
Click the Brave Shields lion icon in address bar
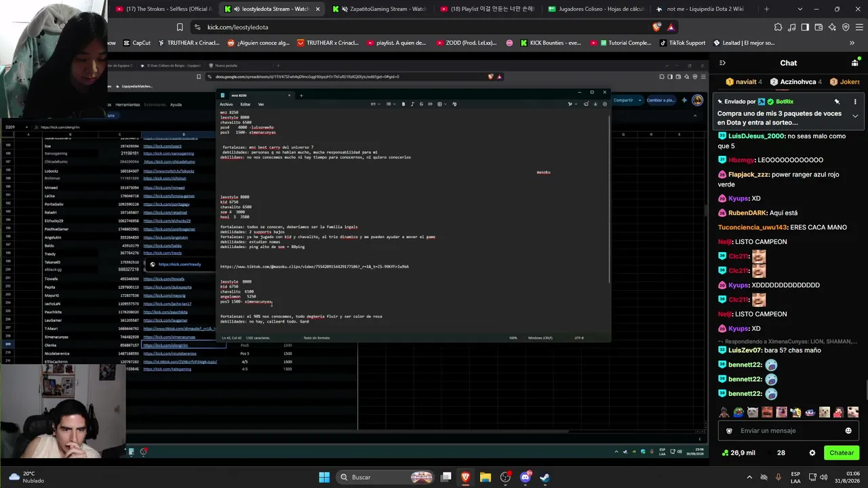(656, 27)
